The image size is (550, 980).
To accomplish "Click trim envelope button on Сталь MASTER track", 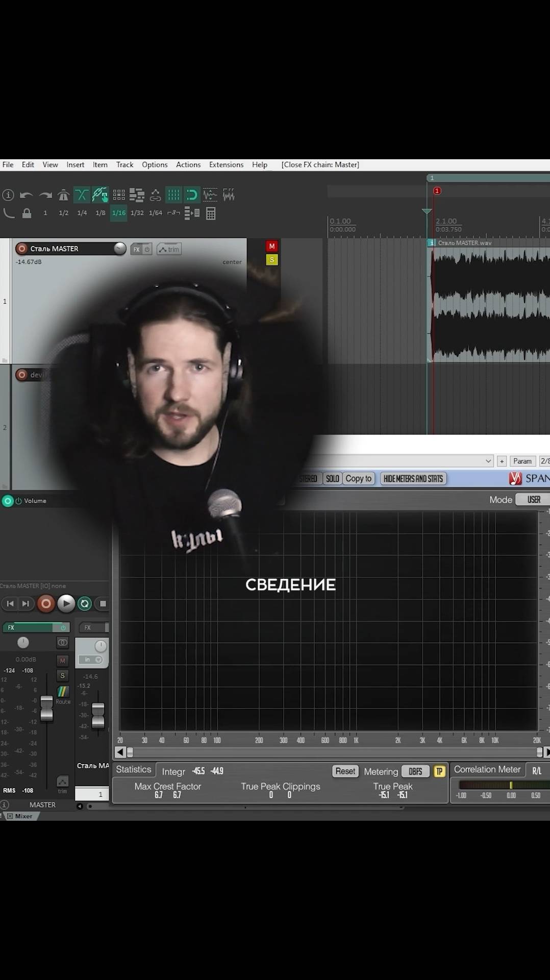I will (x=169, y=249).
